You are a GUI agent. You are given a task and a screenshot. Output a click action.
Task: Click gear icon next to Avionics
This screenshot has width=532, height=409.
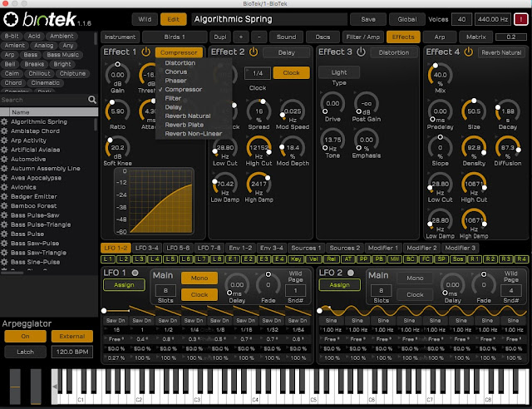pos(4,187)
